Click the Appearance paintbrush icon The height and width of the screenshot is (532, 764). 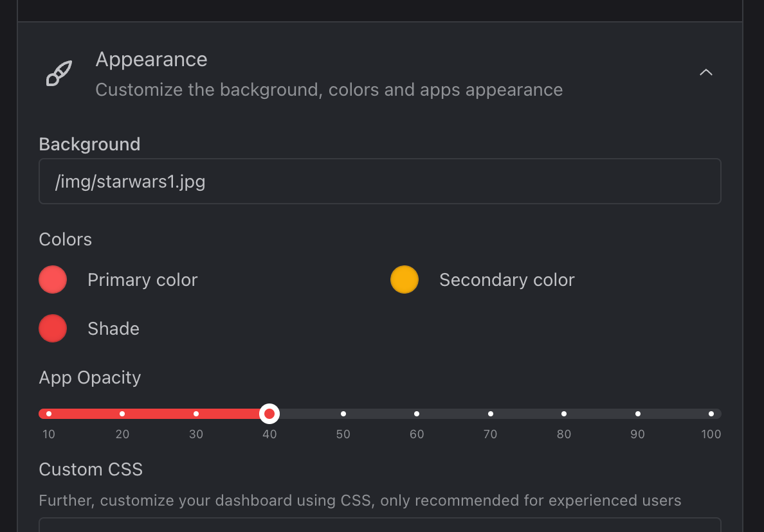pyautogui.click(x=59, y=74)
